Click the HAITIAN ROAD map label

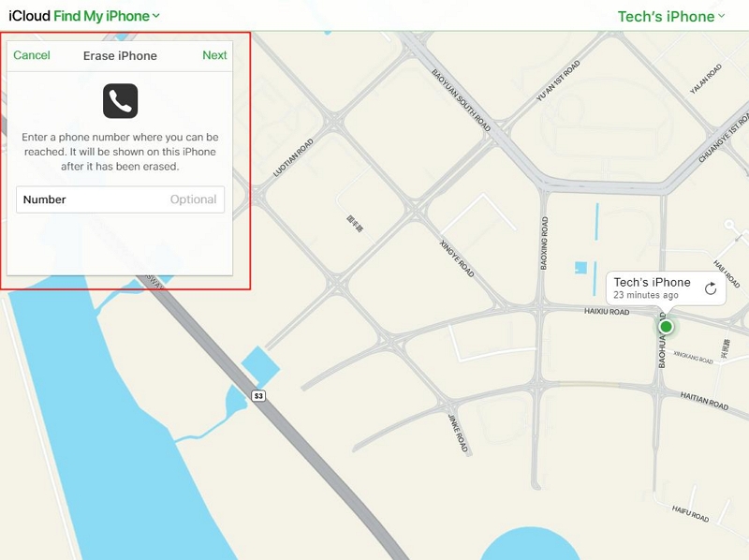pyautogui.click(x=704, y=401)
